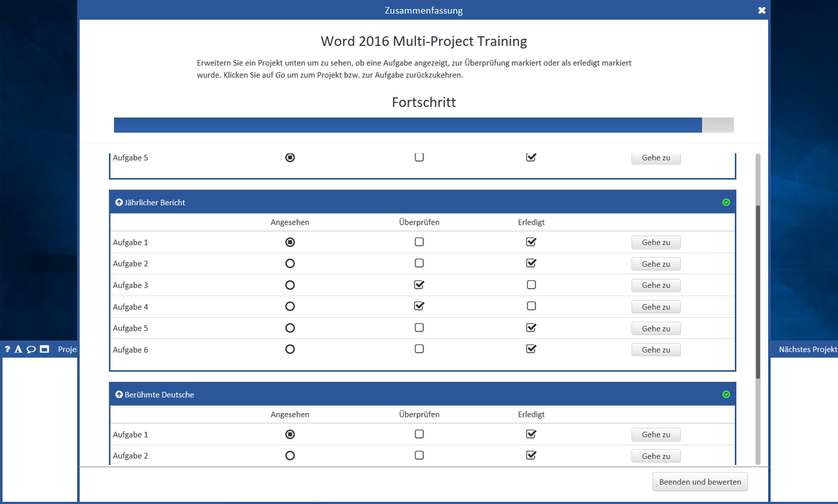Uncheck Erledigt for Jährlicher Bericht Aufgabe 1
Screen dimensions: 838x504
tap(531, 242)
